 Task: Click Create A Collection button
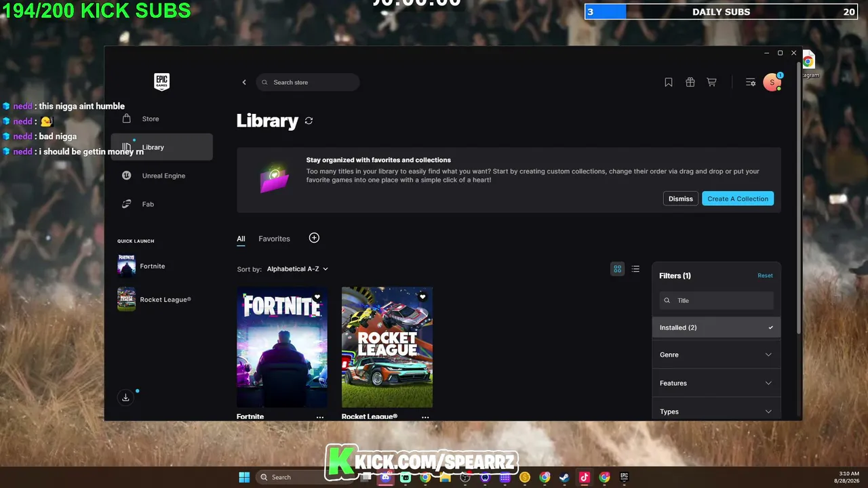click(738, 199)
